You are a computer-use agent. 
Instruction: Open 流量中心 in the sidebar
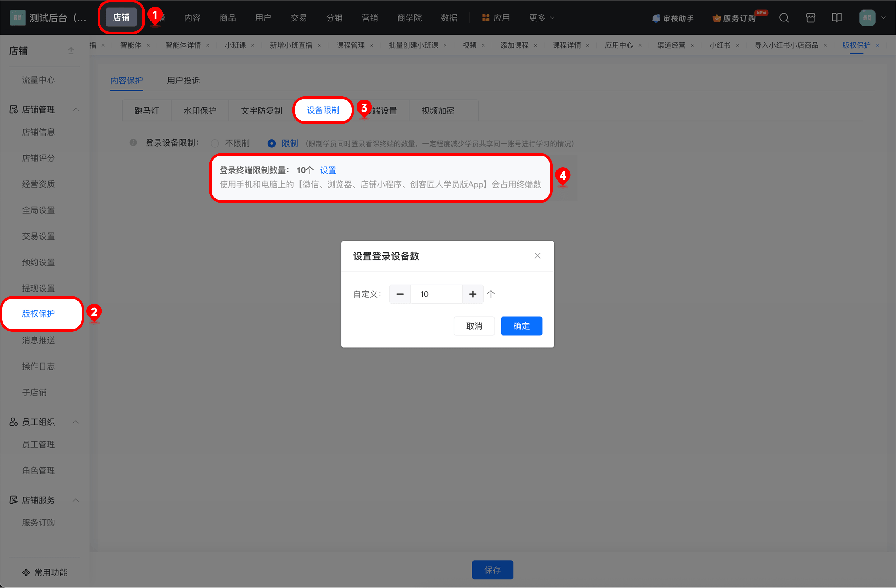click(x=38, y=80)
